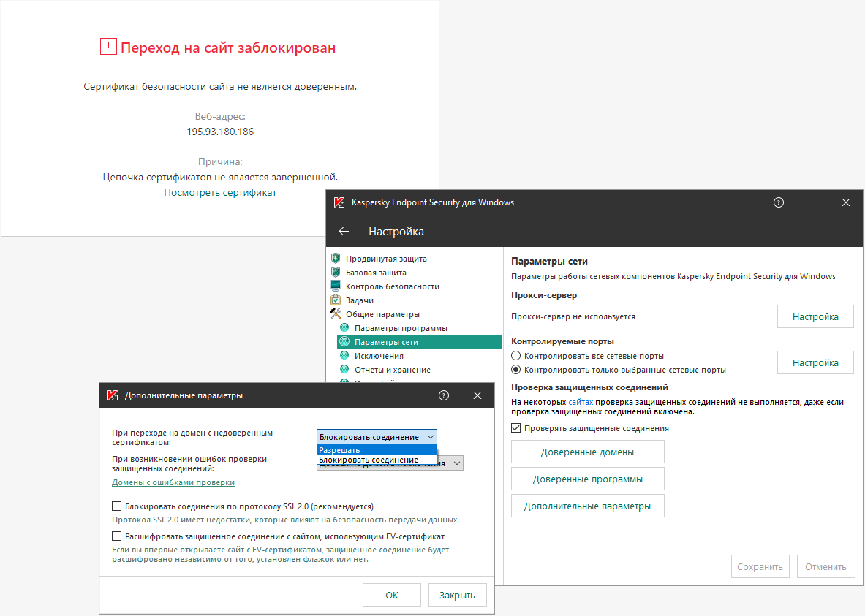The image size is (865, 616).
Task: Click the Контроль безопасности monitor icon
Action: (x=336, y=286)
